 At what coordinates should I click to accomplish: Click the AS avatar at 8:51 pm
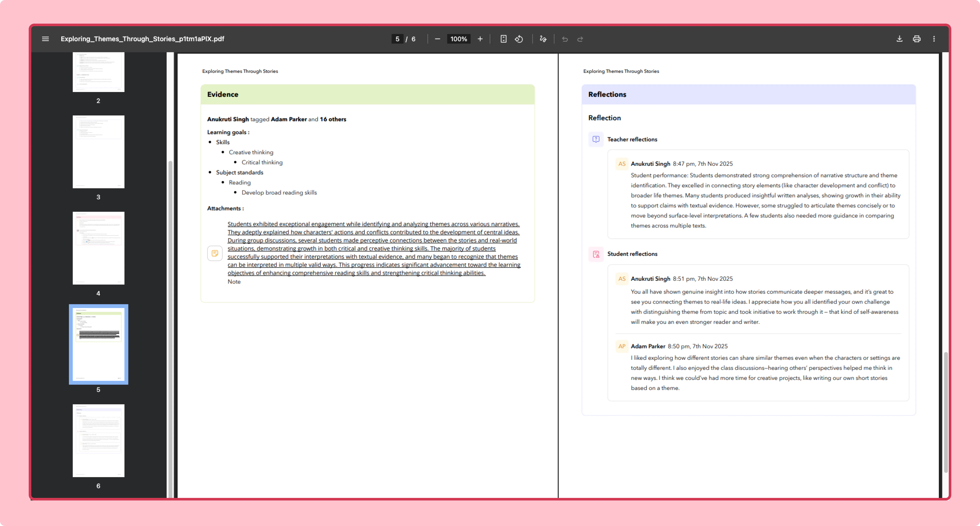pos(622,279)
